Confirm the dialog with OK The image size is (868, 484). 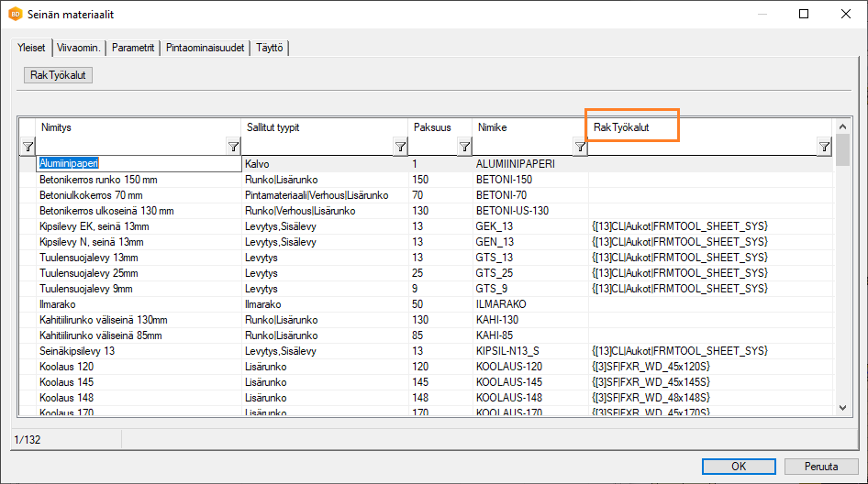click(739, 466)
